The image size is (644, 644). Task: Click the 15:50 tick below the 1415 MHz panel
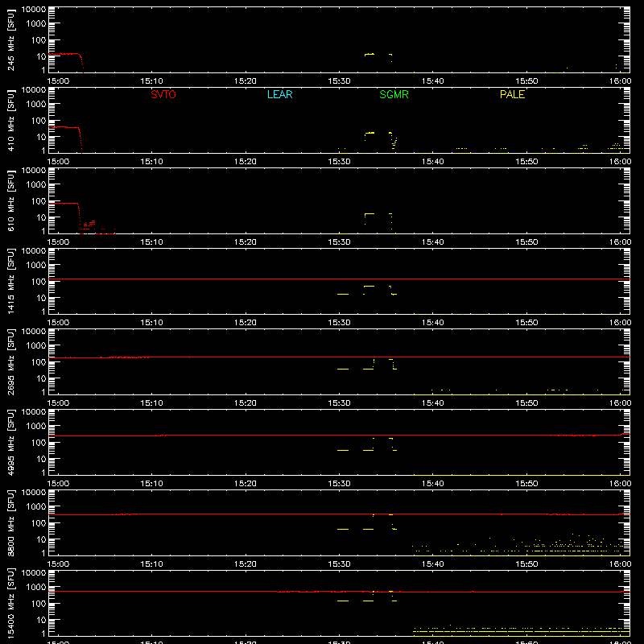pos(526,323)
